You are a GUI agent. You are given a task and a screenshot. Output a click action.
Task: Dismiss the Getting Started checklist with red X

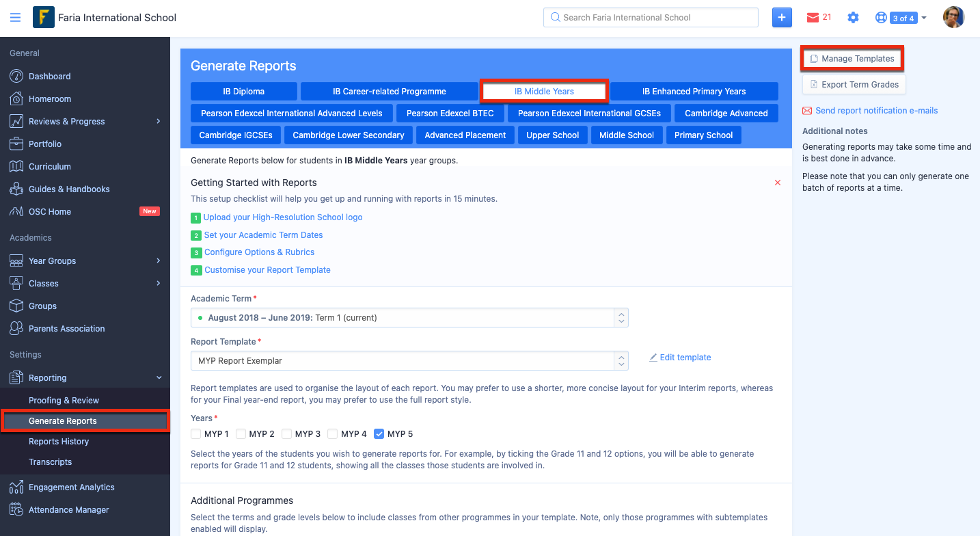[x=778, y=183]
